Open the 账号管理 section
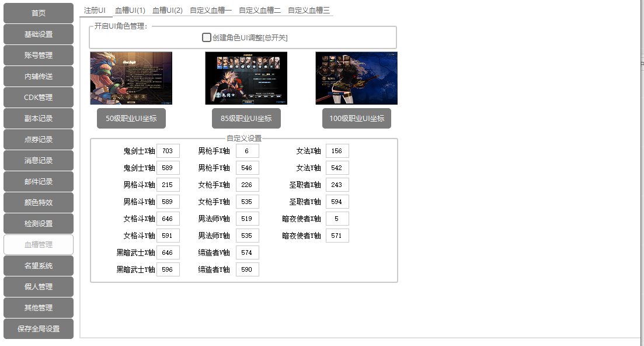Image resolution: width=644 pixels, height=346 pixels. tap(39, 56)
